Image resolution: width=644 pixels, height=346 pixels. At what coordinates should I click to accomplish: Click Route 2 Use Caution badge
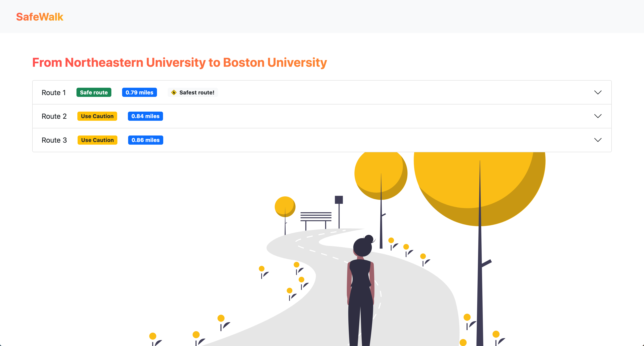[x=97, y=116]
